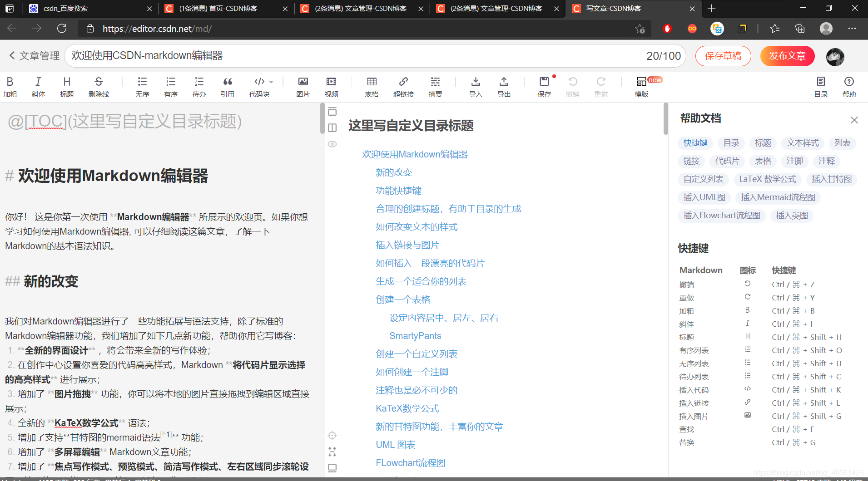Go back to 文章管理
The width and height of the screenshot is (868, 481).
35,55
